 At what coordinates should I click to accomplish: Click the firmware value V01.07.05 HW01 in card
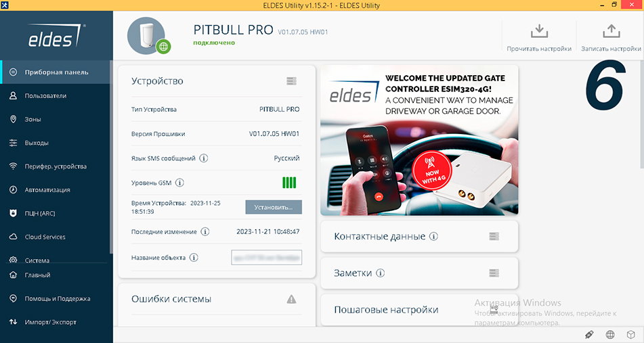point(274,134)
